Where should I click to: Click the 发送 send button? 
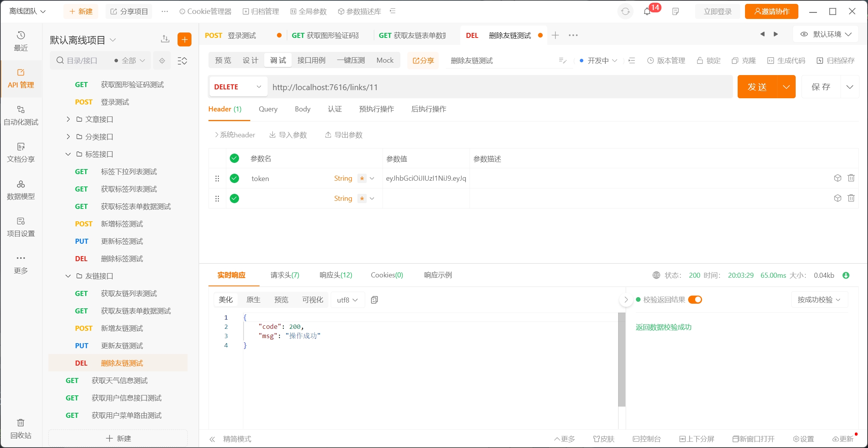pos(757,87)
